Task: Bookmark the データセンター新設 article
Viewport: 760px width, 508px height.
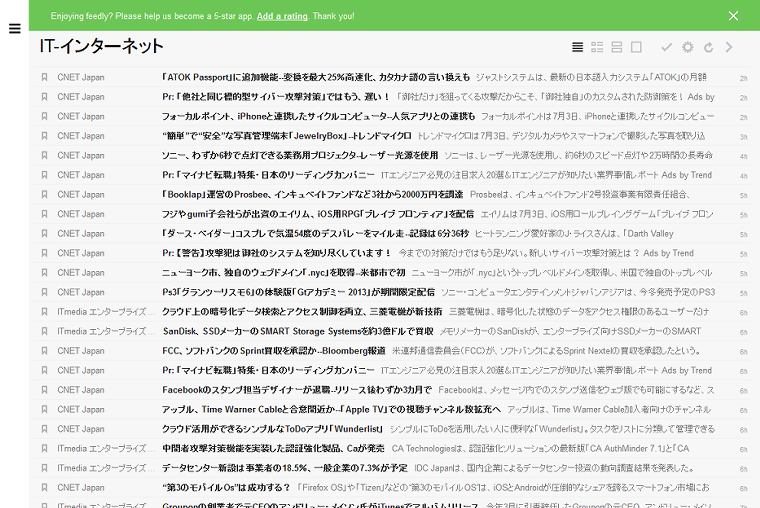Action: point(44,468)
